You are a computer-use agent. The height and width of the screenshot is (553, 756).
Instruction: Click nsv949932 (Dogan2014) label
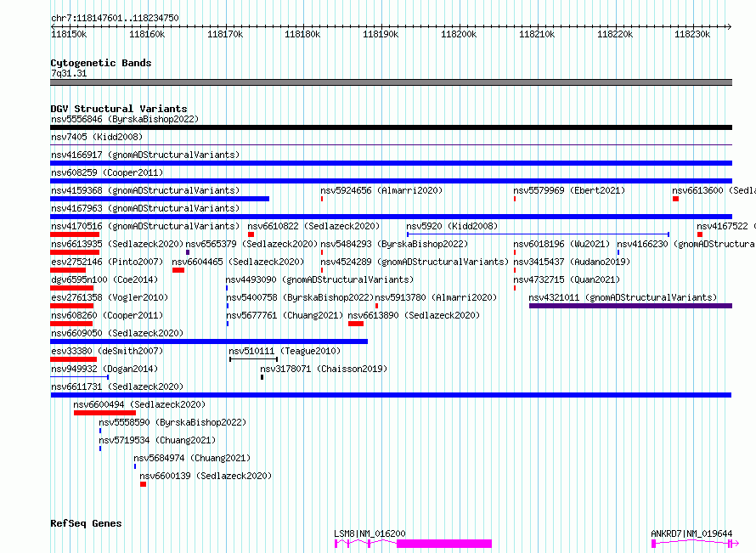click(x=104, y=369)
